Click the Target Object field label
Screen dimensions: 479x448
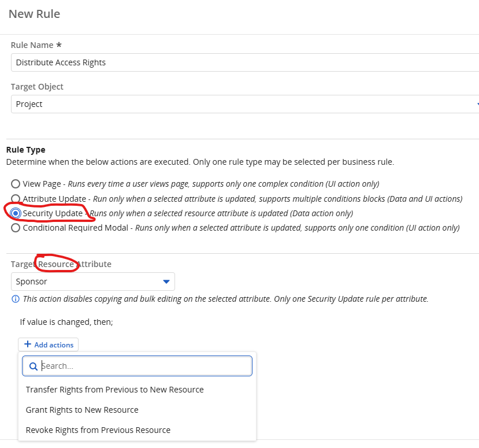(x=37, y=87)
